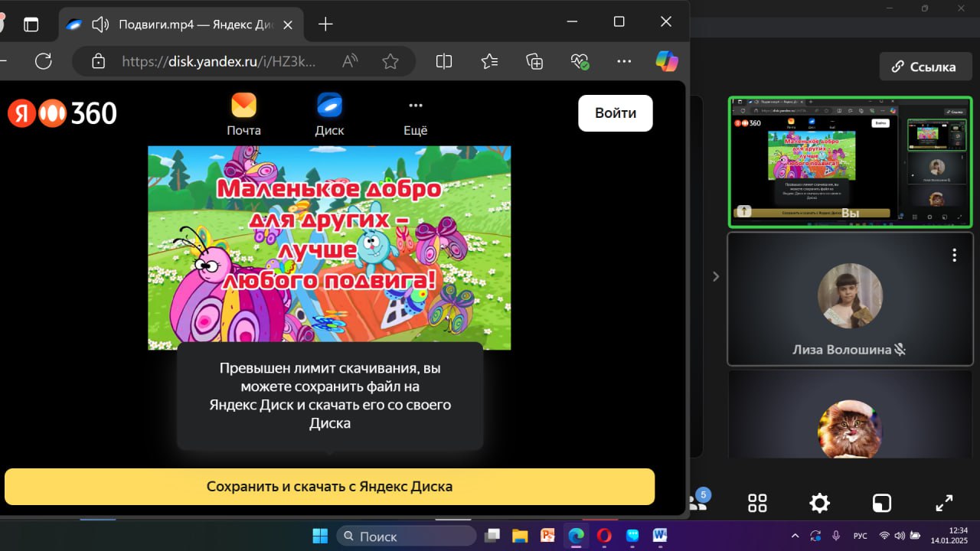Open a new Edge tab
The image size is (980, 551).
(325, 24)
